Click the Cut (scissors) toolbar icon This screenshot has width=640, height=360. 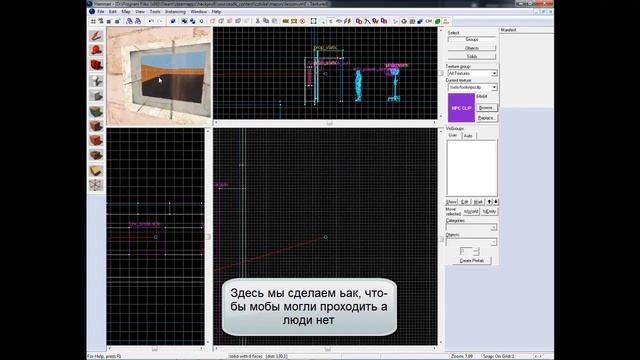tap(258, 21)
